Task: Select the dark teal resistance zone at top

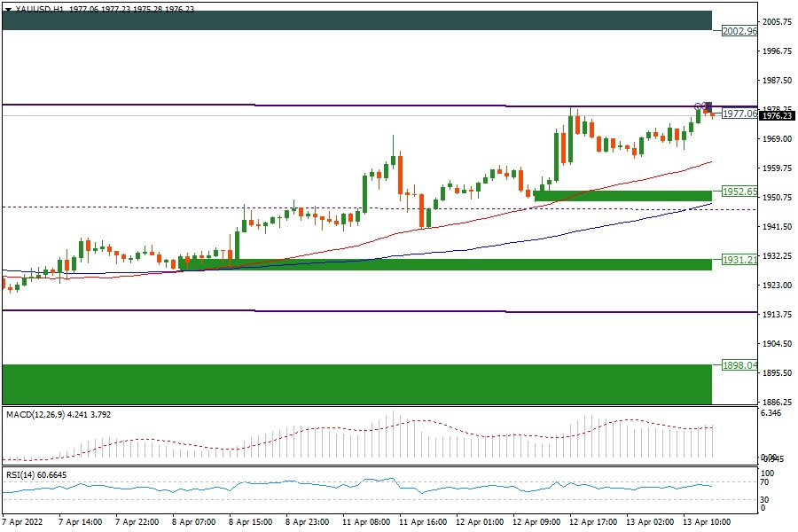Action: coord(355,20)
